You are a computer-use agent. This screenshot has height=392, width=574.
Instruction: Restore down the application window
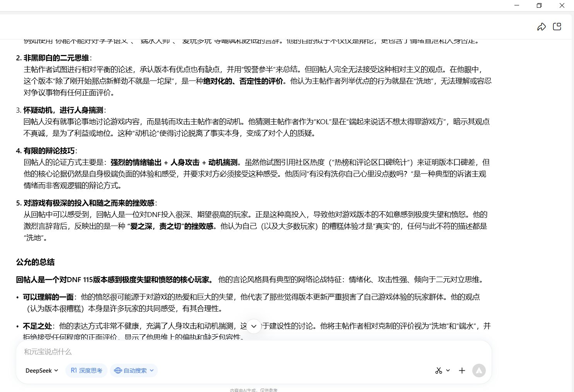539,5
